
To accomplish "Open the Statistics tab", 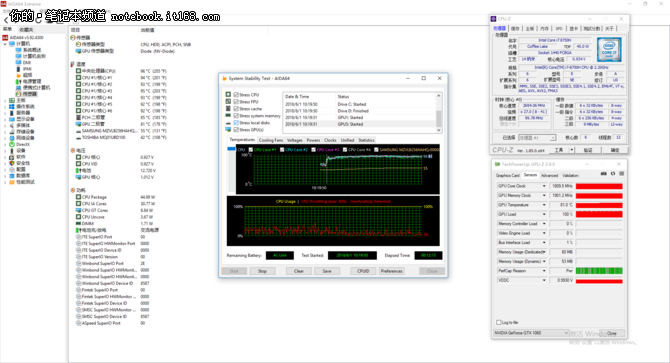I will 366,140.
